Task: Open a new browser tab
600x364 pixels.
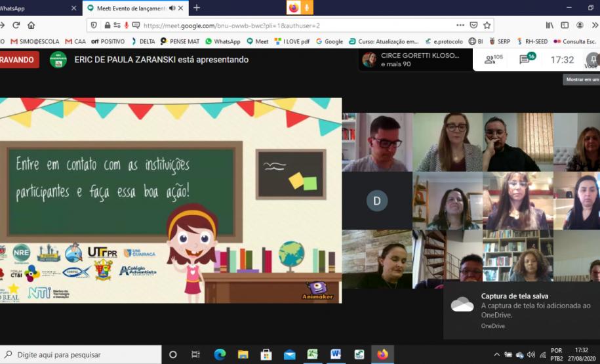Action: [x=197, y=8]
